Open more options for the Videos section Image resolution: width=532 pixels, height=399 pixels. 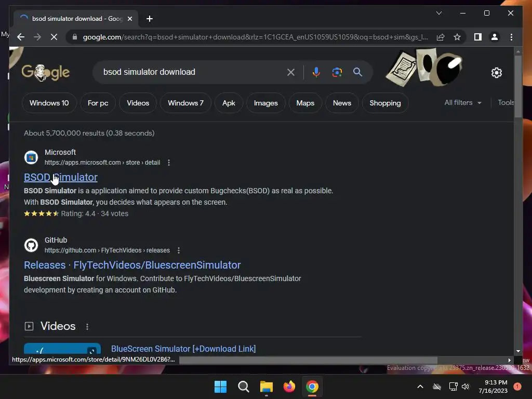pyautogui.click(x=87, y=326)
